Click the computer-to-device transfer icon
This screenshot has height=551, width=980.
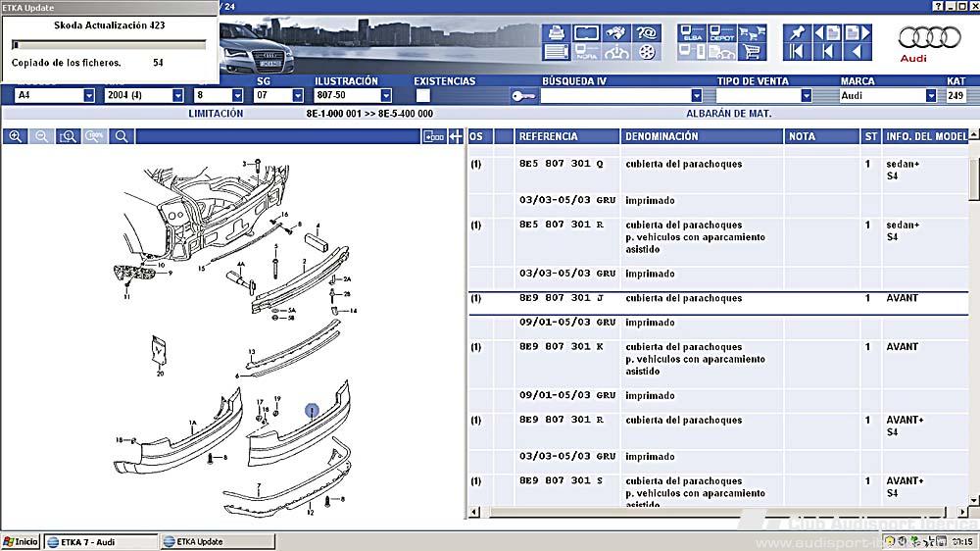(x=692, y=52)
